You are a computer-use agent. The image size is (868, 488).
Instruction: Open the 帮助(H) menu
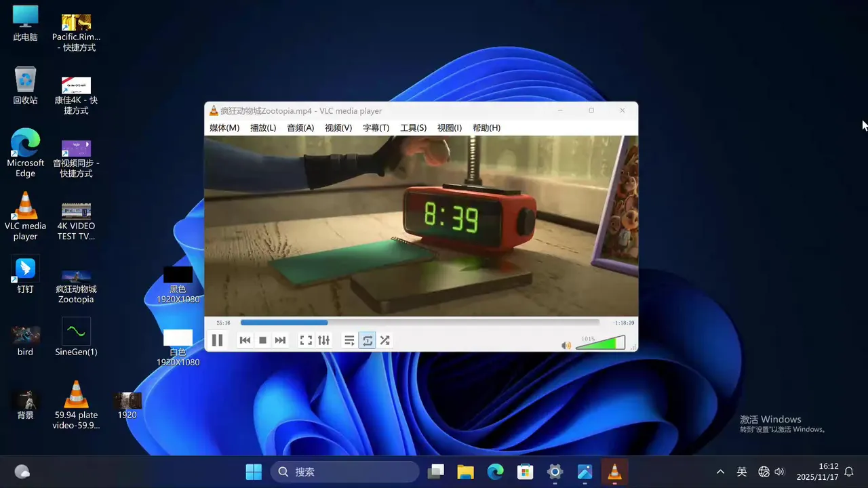[x=486, y=127]
